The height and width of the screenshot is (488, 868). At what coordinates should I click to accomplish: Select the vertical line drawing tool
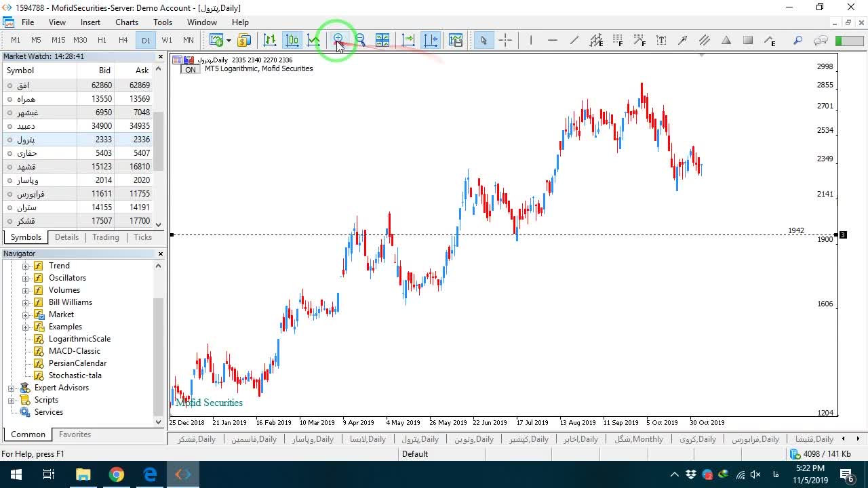[x=531, y=40]
